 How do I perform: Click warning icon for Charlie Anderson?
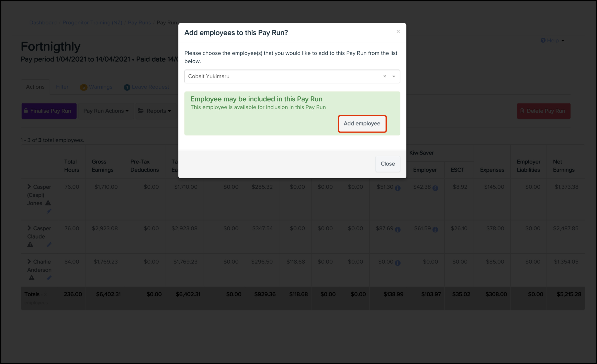click(x=32, y=278)
